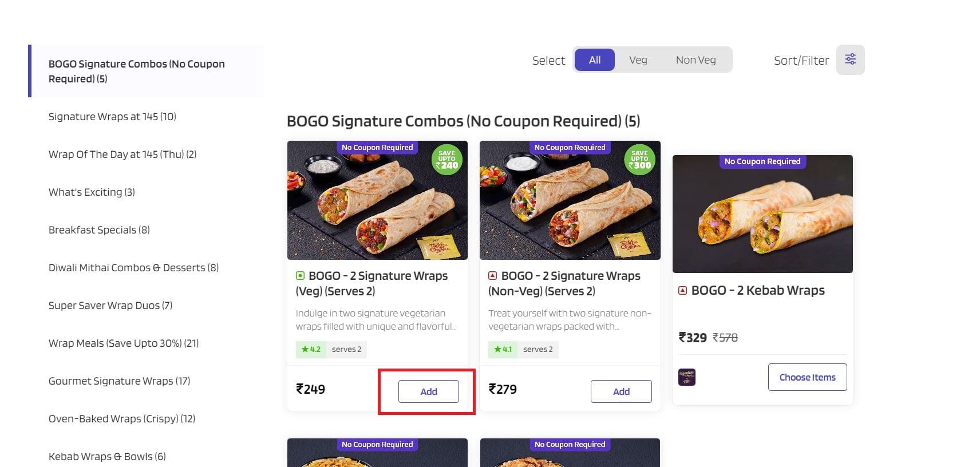Open the Sort/Filter sliders icon
This screenshot has width=980, height=467.
pyautogui.click(x=850, y=60)
